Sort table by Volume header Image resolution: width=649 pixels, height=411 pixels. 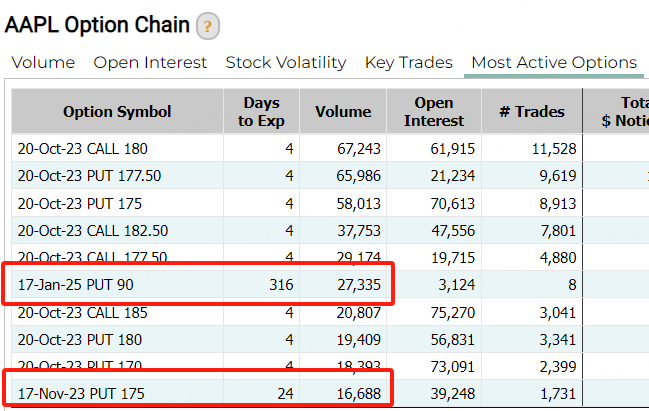(x=342, y=112)
